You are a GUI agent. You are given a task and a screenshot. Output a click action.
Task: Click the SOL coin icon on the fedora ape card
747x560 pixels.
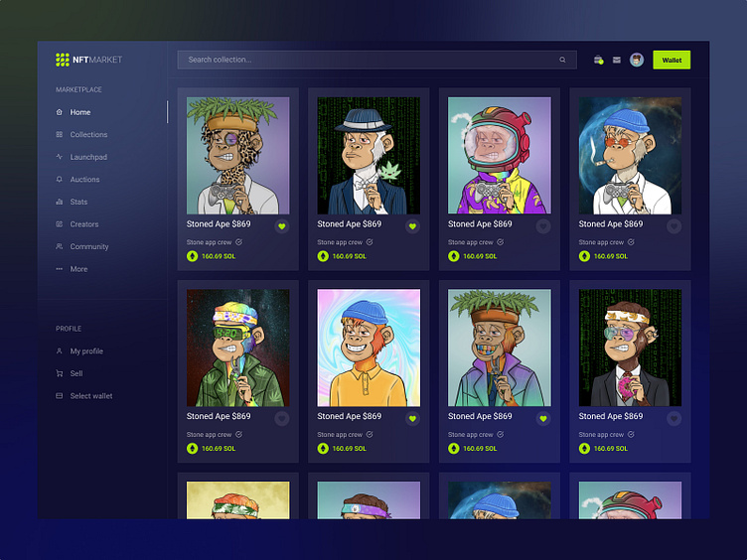point(323,256)
